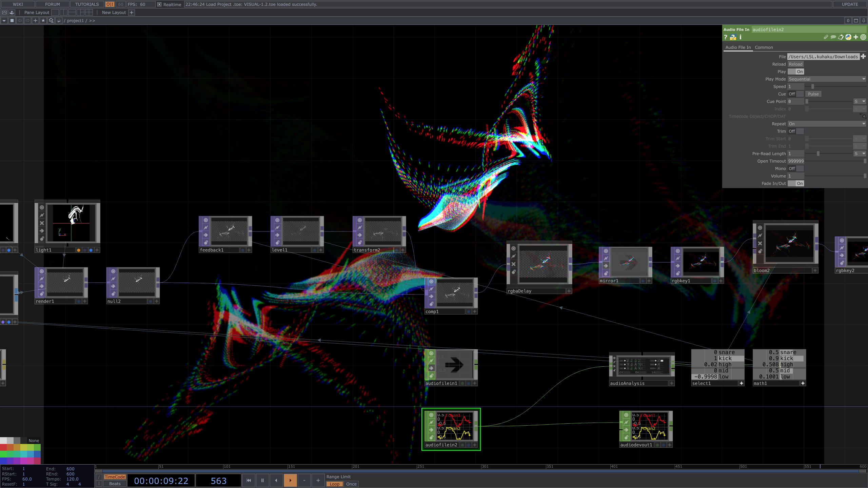The width and height of the screenshot is (868, 488).
Task: Click the Reload button for the audio file
Action: [x=795, y=64]
